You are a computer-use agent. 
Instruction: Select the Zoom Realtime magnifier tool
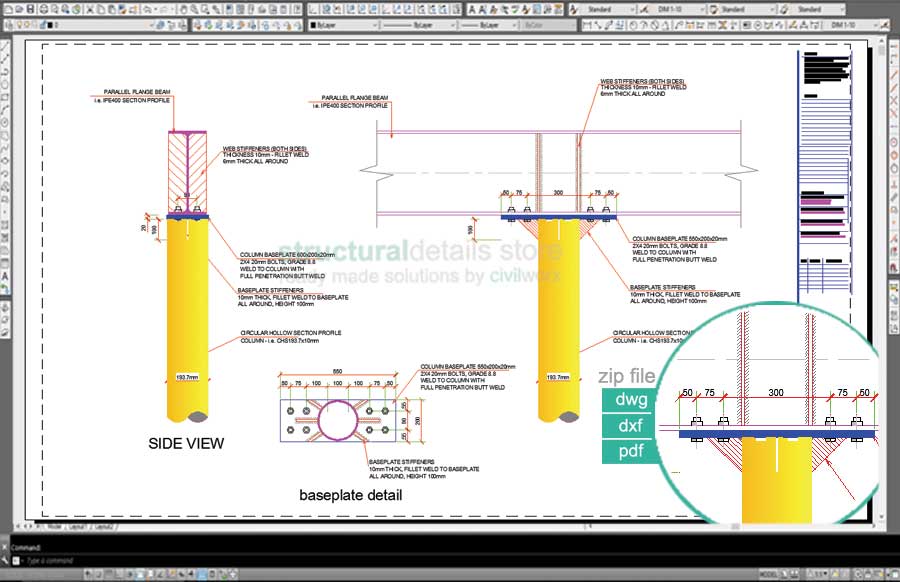tap(195, 9)
